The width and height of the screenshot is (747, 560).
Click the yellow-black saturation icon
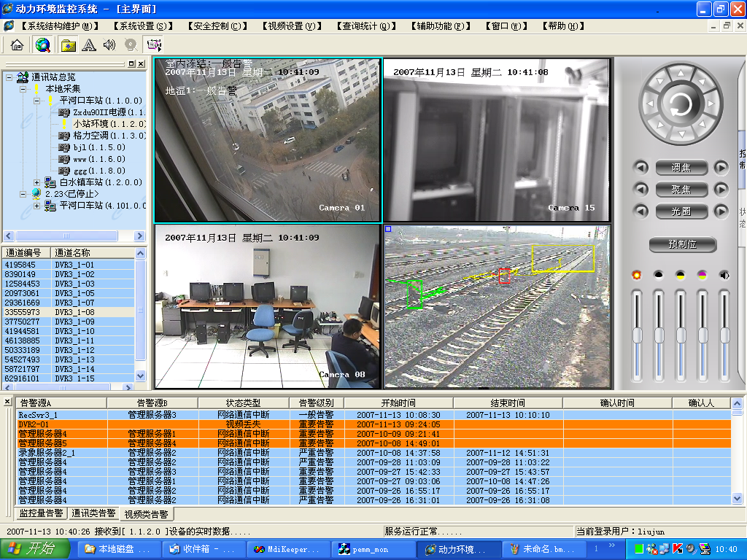click(x=681, y=275)
